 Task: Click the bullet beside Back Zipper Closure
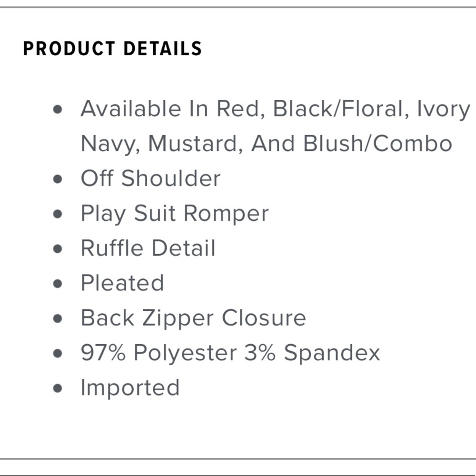tap(58, 318)
